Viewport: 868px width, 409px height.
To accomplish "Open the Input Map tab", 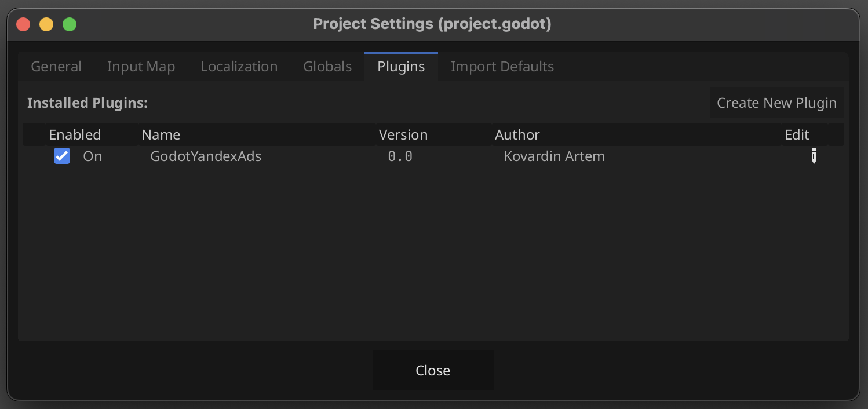I will [141, 67].
